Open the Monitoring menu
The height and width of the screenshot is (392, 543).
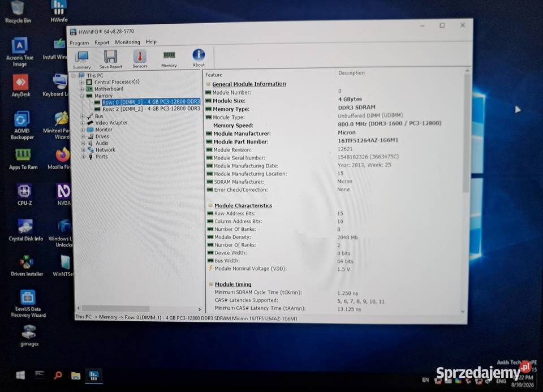coord(128,42)
